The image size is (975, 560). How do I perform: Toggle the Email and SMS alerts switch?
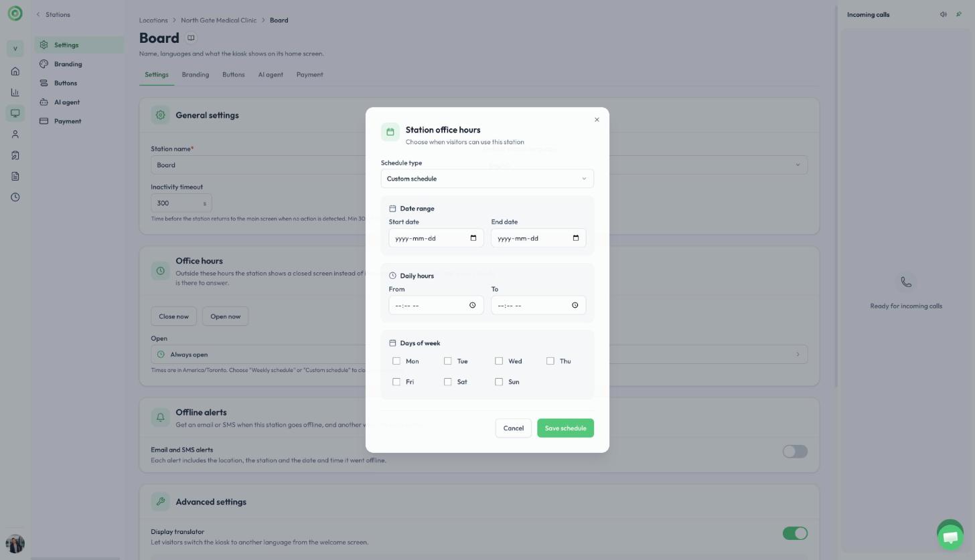point(795,452)
